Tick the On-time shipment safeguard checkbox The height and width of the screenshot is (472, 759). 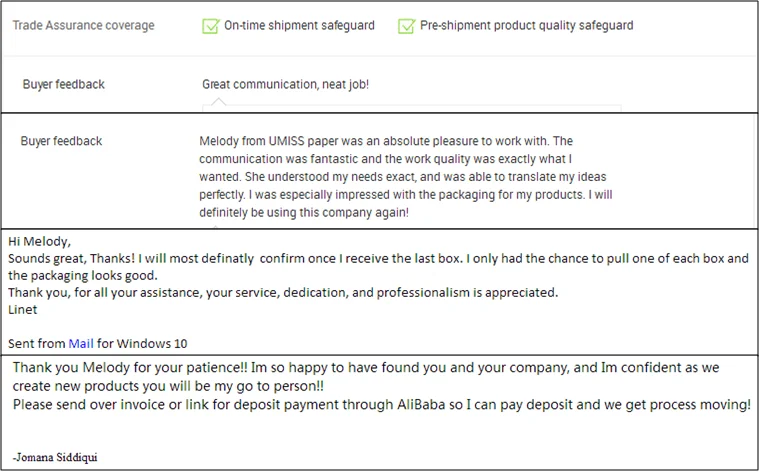(x=210, y=26)
